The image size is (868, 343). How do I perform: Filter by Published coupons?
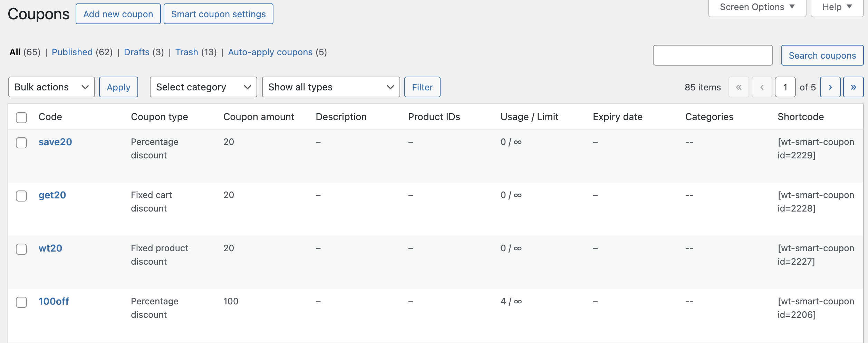(x=72, y=52)
